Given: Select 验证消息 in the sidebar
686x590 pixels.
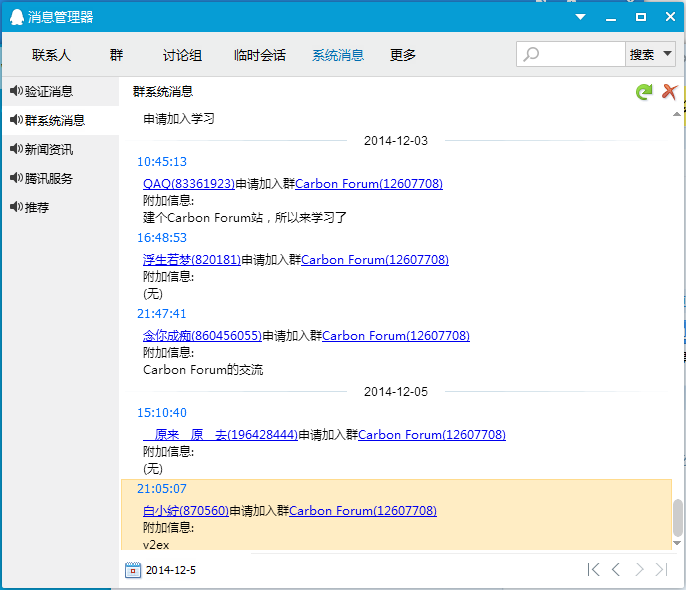Looking at the screenshot, I should [60, 91].
